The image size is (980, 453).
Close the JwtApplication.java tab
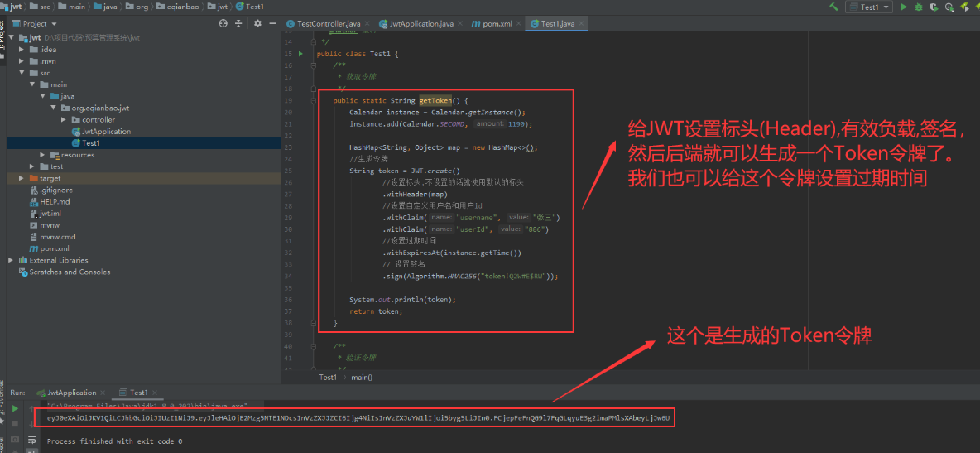coord(461,24)
